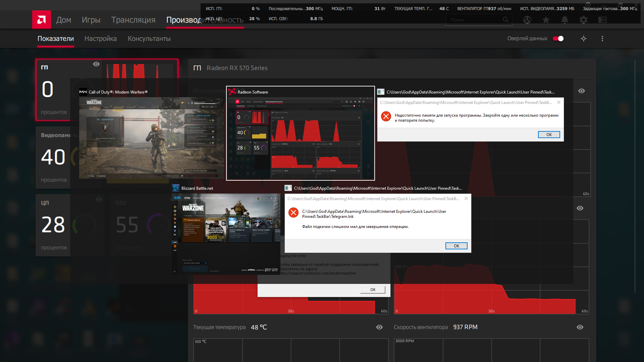The width and height of the screenshot is (644, 362).
Task: Open favorites star icon in Radeon header
Action: coord(546,20)
